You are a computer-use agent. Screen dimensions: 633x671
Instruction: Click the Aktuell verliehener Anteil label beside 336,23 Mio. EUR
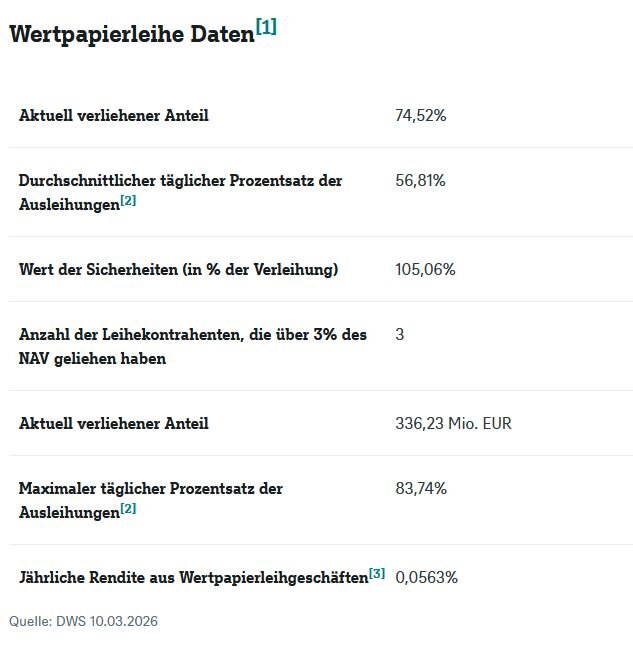114,423
